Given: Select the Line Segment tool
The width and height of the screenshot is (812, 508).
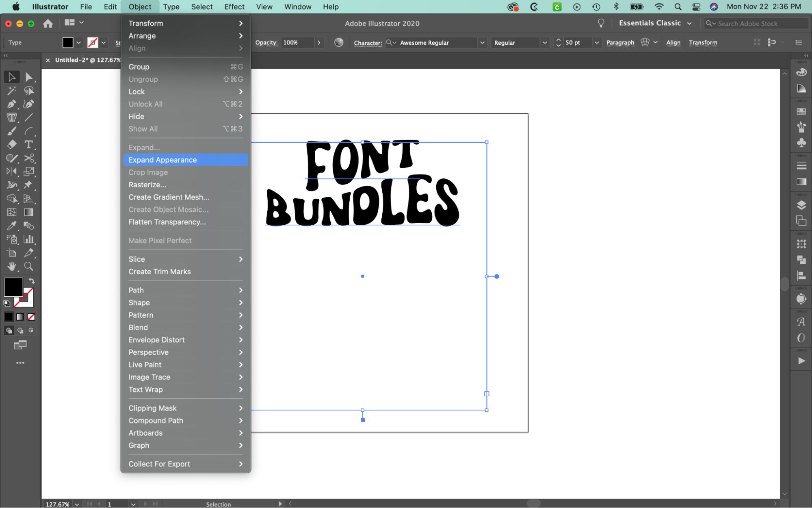Looking at the screenshot, I should point(29,117).
